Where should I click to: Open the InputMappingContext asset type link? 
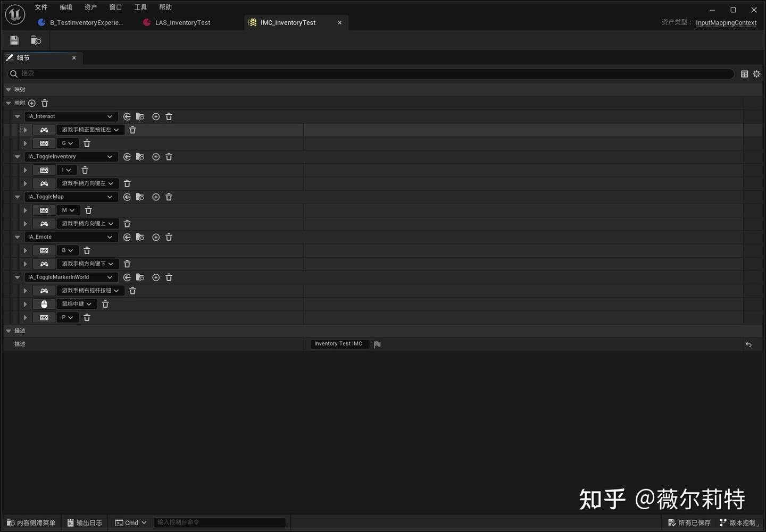click(726, 22)
